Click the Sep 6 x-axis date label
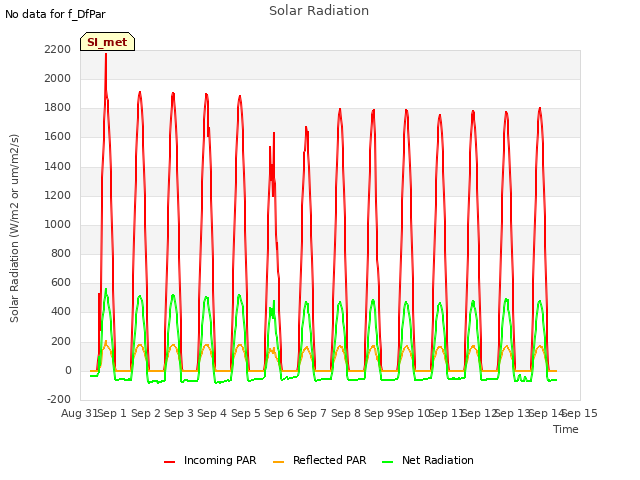This screenshot has width=640, height=480. (x=279, y=413)
